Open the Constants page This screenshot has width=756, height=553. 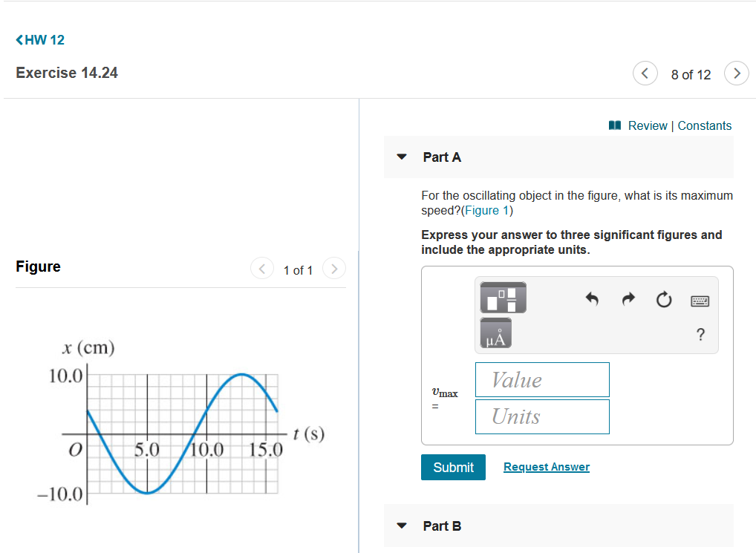coord(704,125)
